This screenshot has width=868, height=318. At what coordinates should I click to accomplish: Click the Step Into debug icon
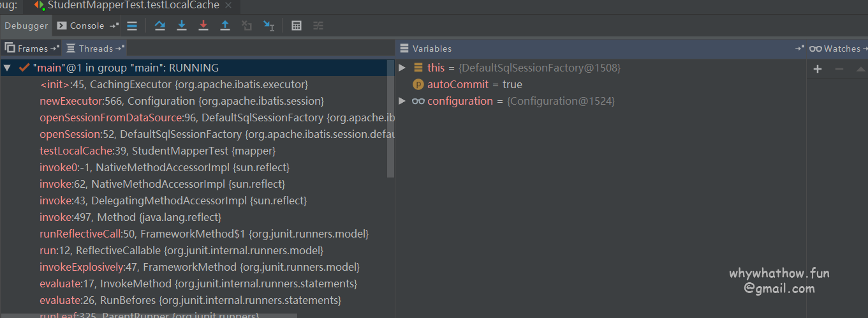(x=182, y=26)
